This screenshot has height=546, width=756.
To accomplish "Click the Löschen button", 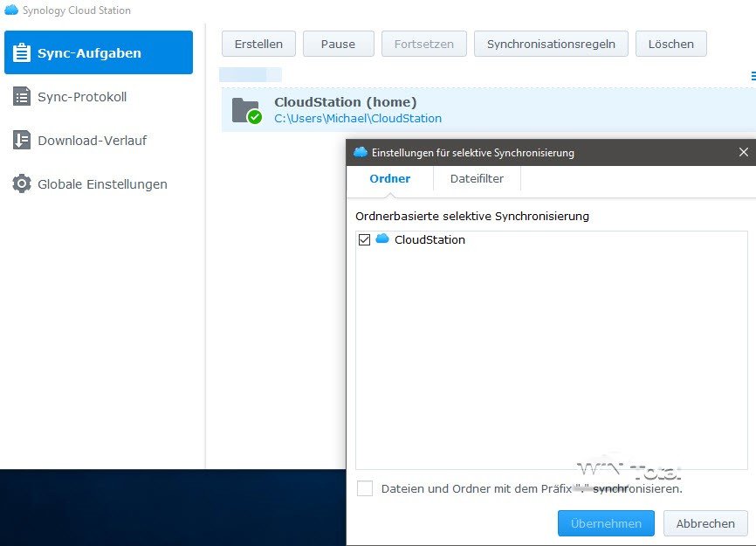I will coord(670,44).
